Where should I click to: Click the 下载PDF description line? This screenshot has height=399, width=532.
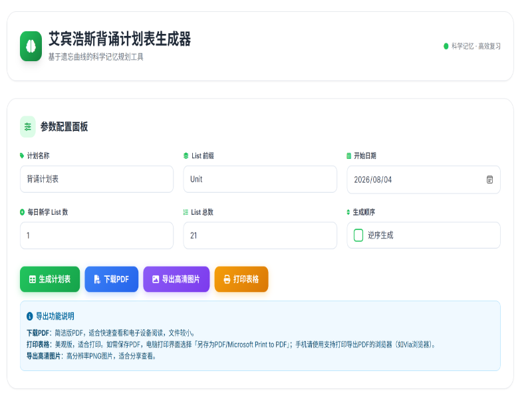point(110,333)
